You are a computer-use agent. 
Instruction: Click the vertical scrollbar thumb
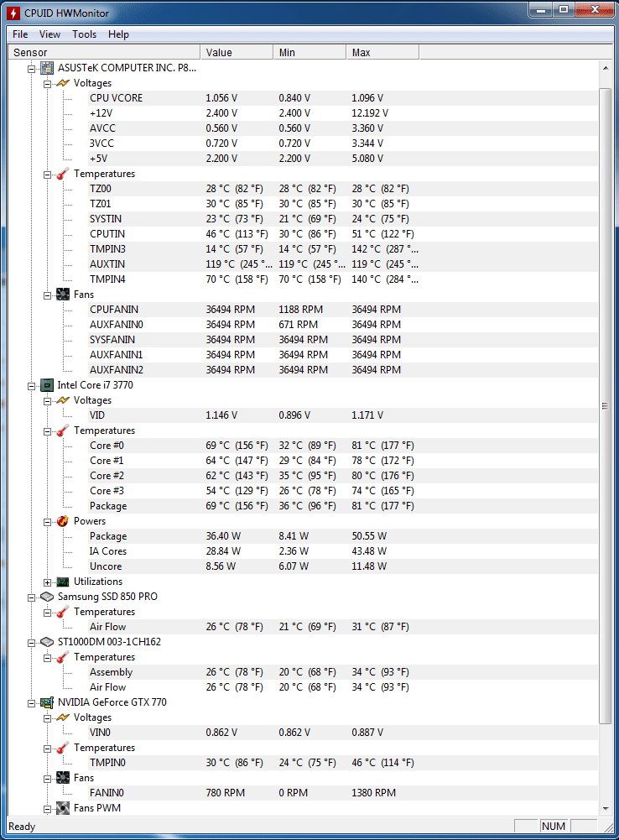605,406
